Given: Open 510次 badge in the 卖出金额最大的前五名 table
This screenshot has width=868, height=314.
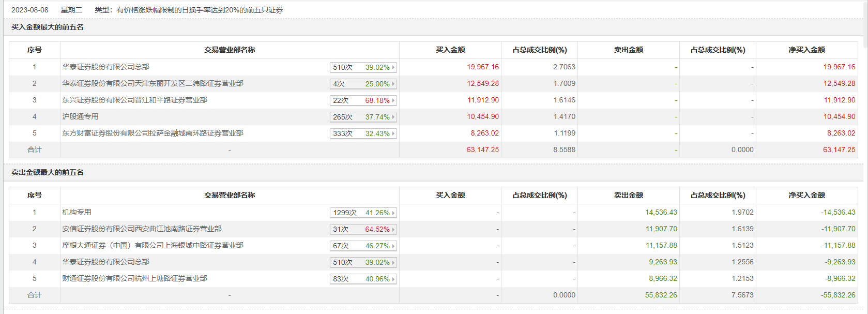Looking at the screenshot, I should point(363,262).
